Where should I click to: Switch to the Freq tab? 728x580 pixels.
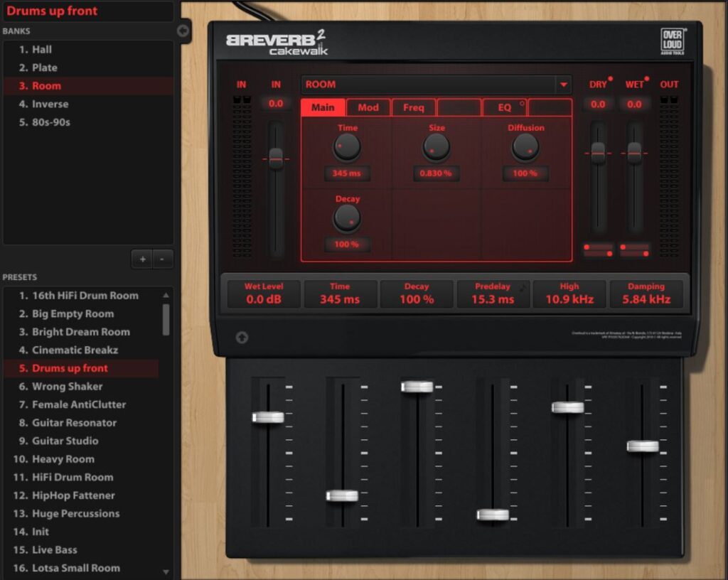click(414, 107)
